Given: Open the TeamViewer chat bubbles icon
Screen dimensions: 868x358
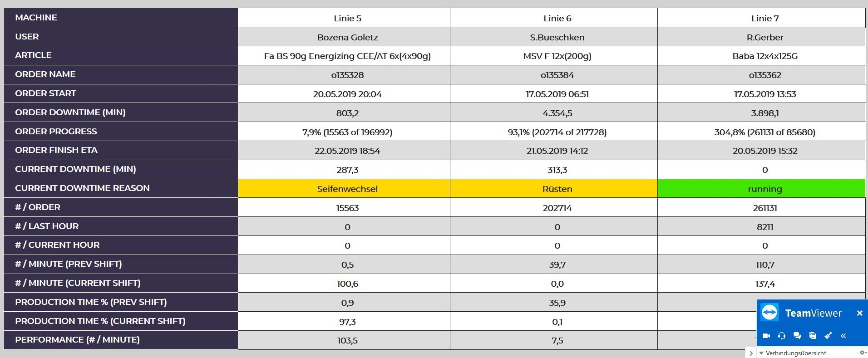Looking at the screenshot, I should pos(797,336).
